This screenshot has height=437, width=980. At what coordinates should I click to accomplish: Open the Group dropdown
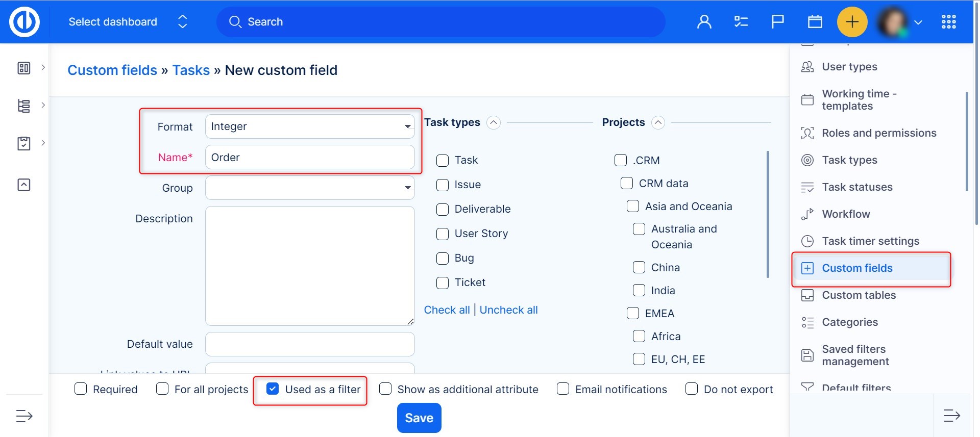[309, 188]
